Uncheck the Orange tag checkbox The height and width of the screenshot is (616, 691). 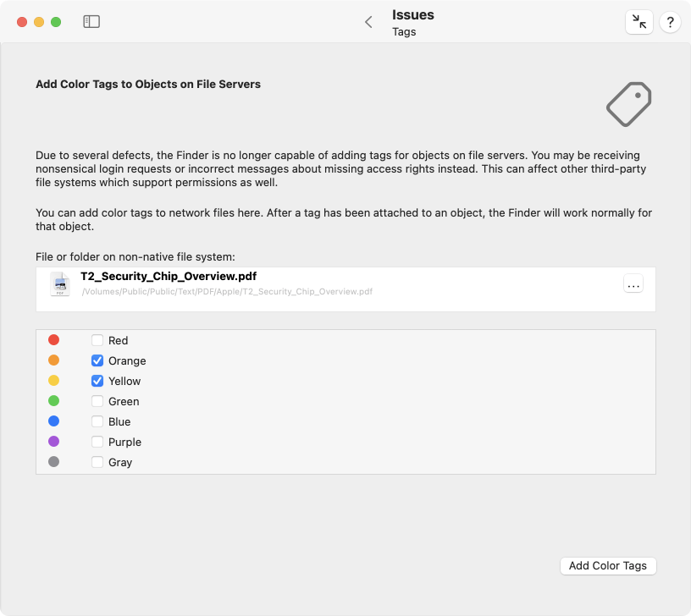click(97, 360)
